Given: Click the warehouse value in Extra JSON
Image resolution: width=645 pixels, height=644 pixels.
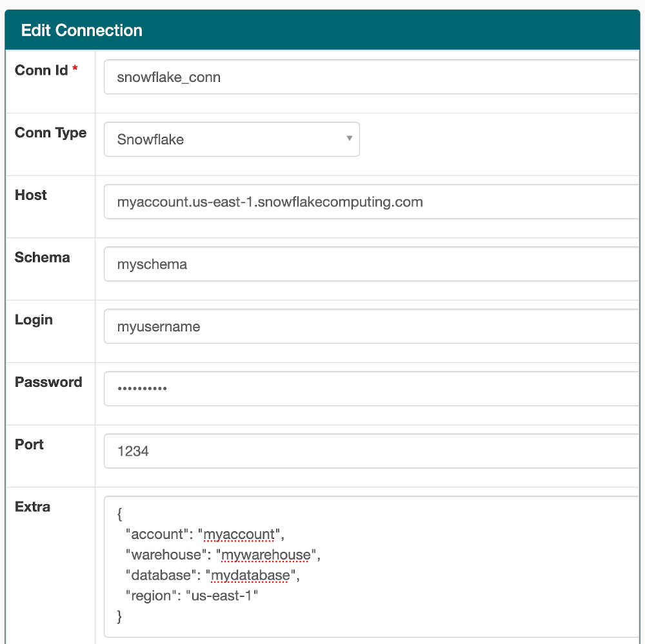Looking at the screenshot, I should 267,554.
